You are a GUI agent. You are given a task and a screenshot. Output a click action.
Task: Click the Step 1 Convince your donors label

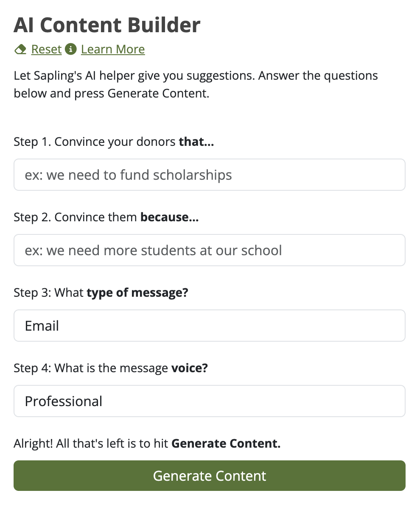[114, 142]
